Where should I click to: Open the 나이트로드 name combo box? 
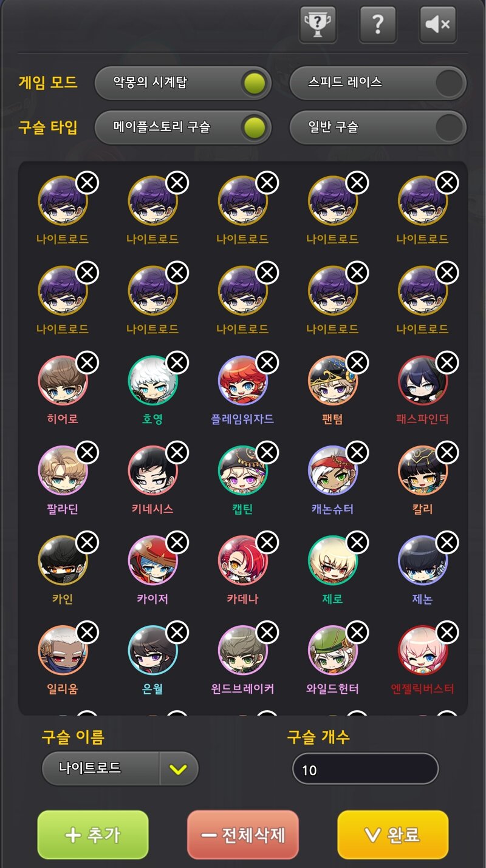(120, 769)
